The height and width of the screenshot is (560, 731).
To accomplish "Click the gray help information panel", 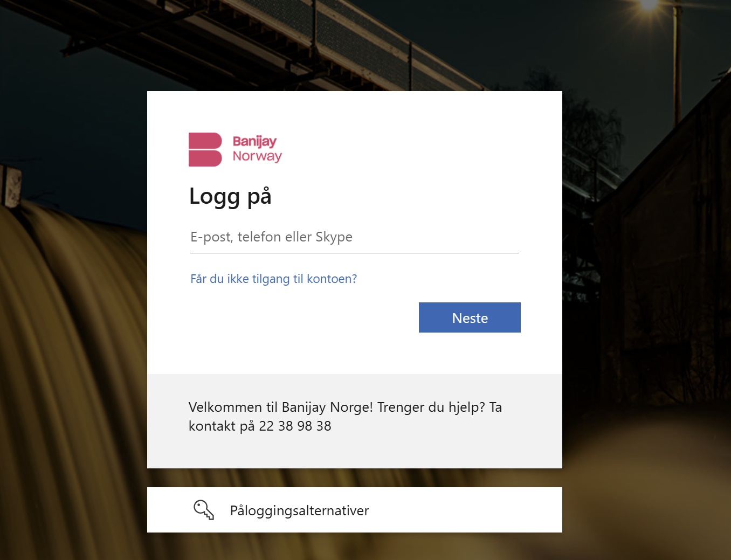I will coord(355,421).
